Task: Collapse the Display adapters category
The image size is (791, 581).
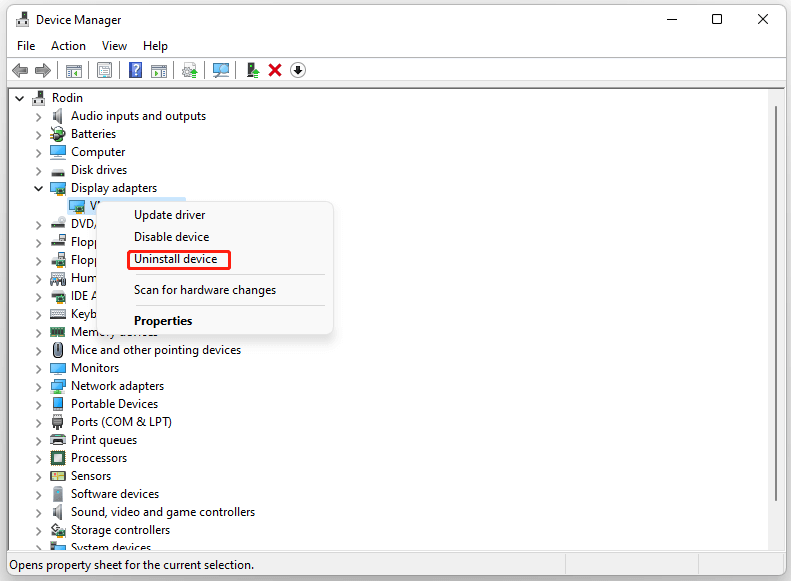Action: point(39,188)
